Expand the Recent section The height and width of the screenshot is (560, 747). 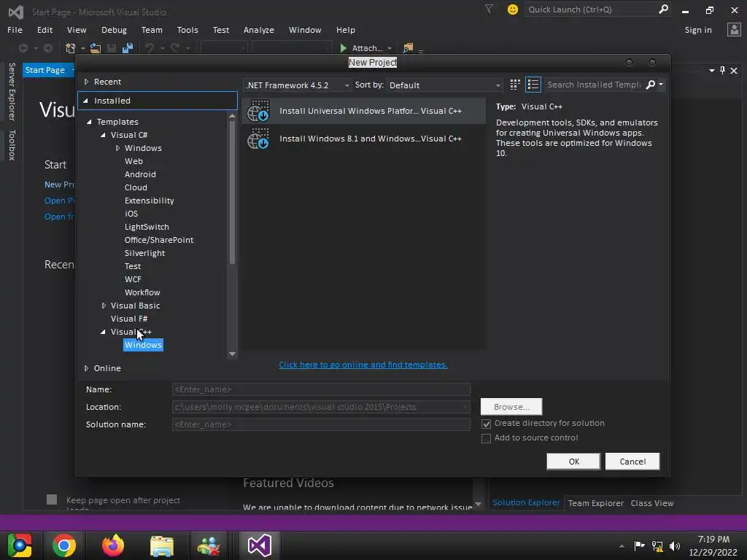(86, 82)
